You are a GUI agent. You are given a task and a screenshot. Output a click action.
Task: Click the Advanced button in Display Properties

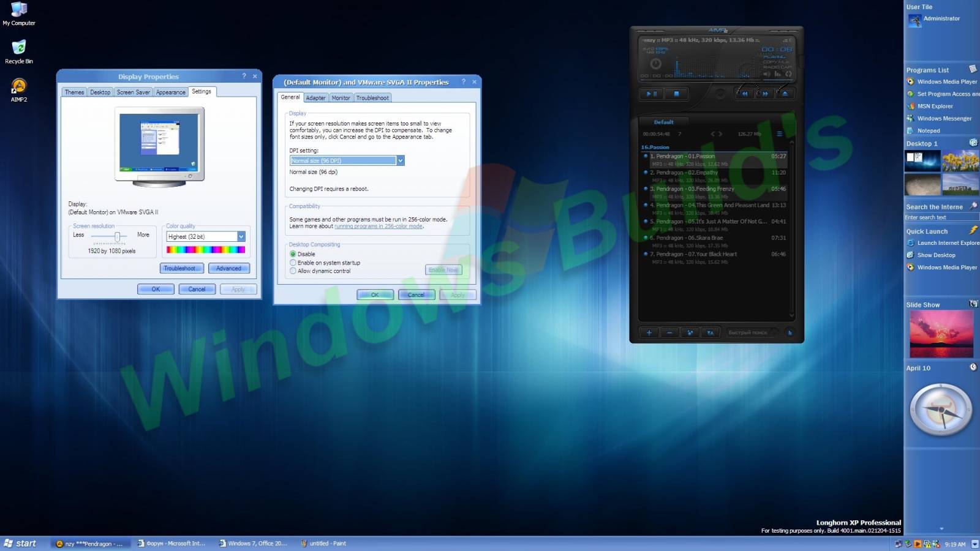(228, 268)
